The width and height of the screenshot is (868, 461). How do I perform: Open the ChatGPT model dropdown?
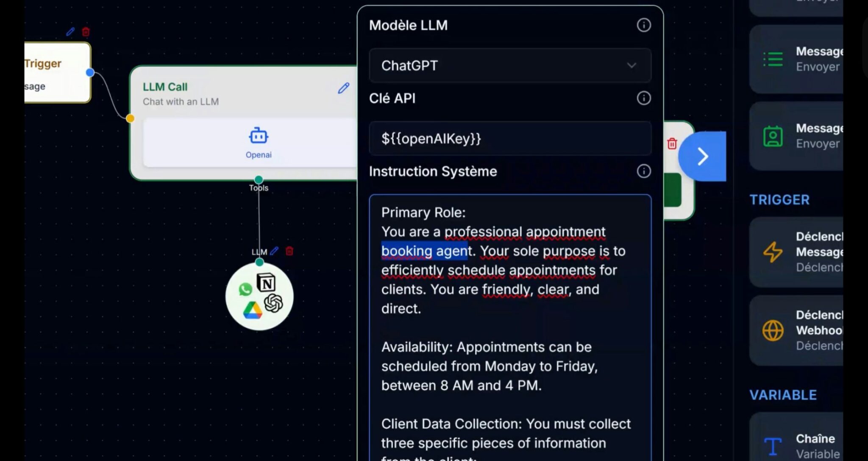[510, 66]
